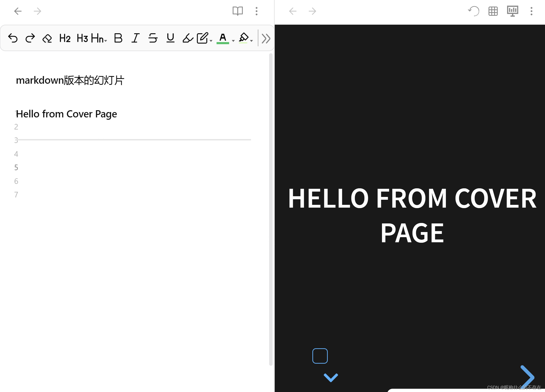Image resolution: width=545 pixels, height=392 pixels.
Task: Start presentation mode
Action: point(512,11)
